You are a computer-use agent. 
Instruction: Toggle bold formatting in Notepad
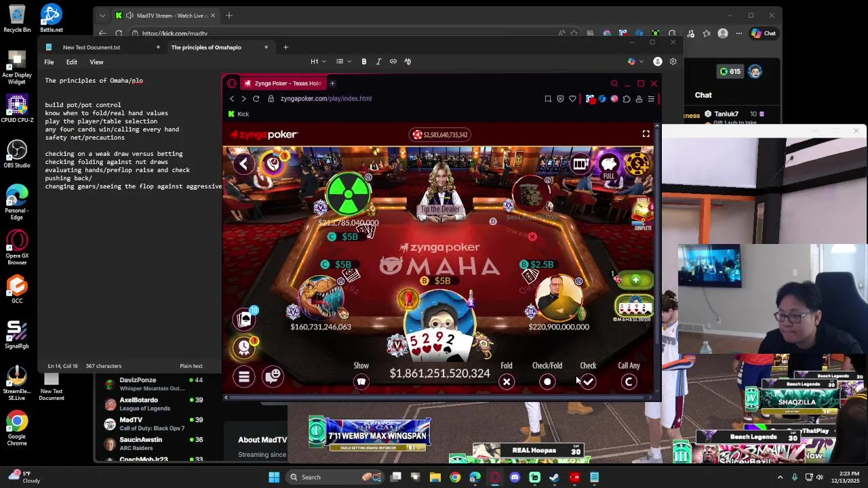pyautogui.click(x=364, y=62)
